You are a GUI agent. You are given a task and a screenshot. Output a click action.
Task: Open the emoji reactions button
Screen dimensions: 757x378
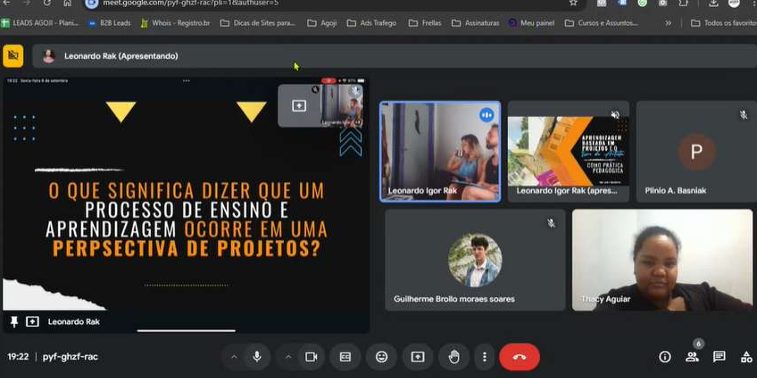pyautogui.click(x=381, y=357)
